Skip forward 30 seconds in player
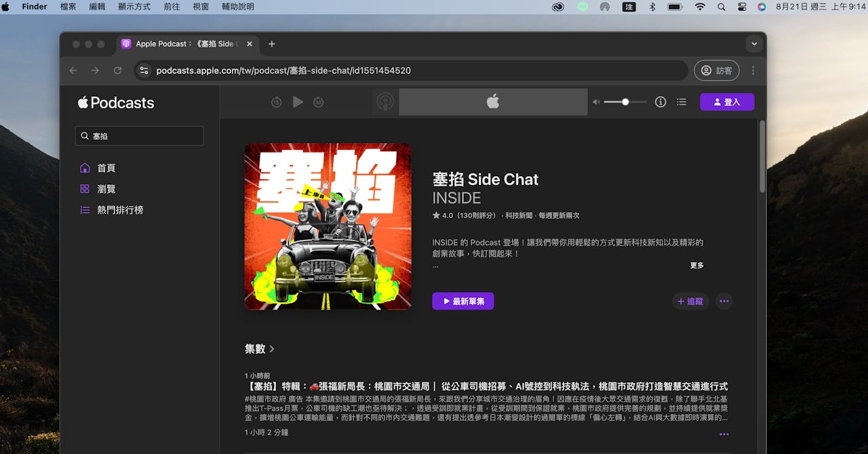Image resolution: width=868 pixels, height=454 pixels. 319,102
